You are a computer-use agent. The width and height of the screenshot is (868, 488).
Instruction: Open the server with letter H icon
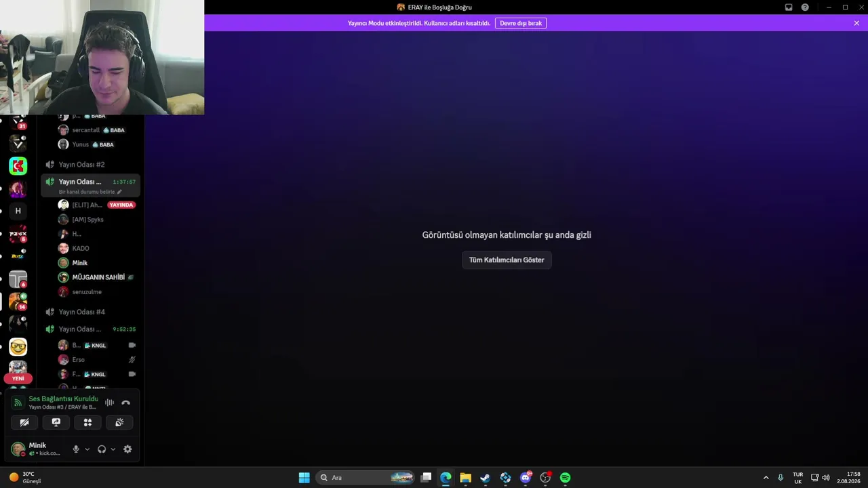[x=18, y=211]
